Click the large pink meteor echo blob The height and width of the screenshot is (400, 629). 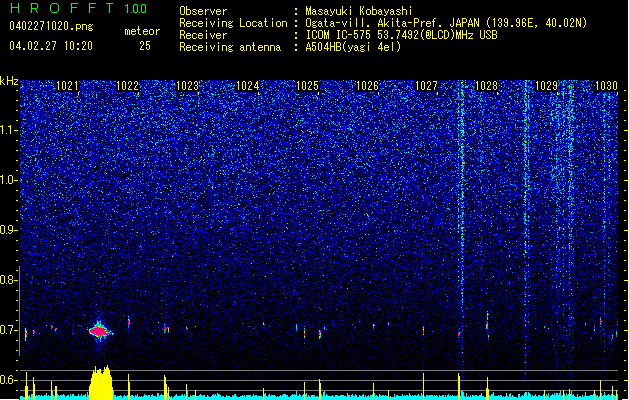tap(99, 331)
